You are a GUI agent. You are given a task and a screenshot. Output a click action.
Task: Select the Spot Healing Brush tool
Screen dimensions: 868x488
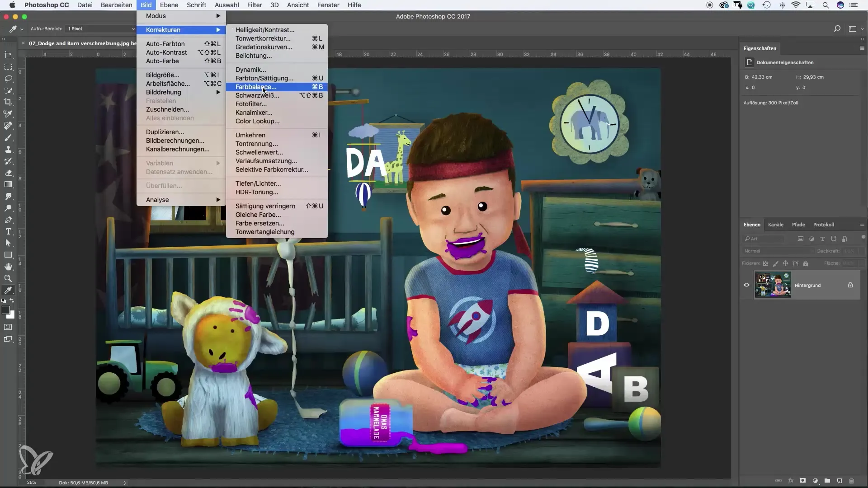point(8,126)
